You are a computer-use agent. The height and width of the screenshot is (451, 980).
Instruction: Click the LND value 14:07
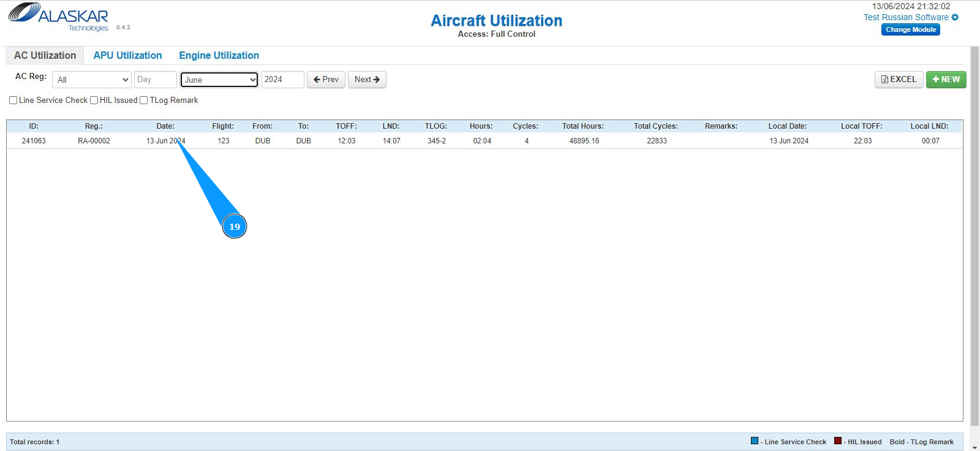391,141
